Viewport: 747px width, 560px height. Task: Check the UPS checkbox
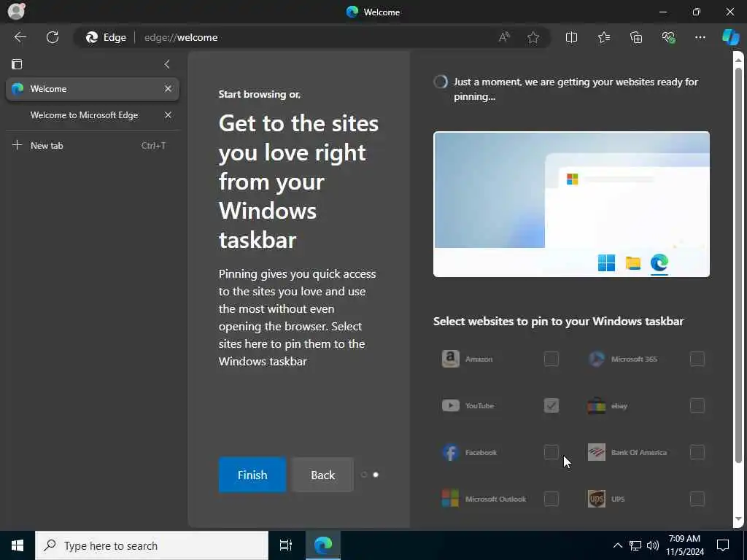pyautogui.click(x=697, y=499)
